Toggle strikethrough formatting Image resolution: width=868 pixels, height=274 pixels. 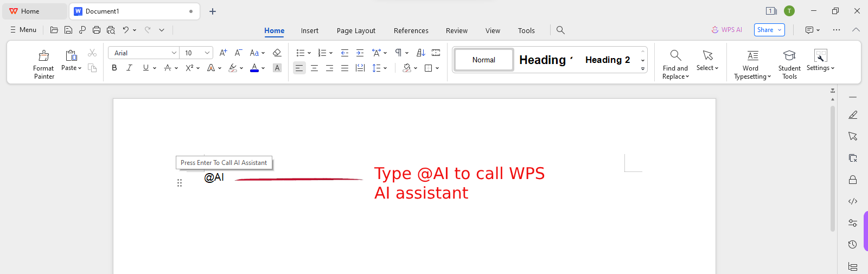tap(168, 68)
